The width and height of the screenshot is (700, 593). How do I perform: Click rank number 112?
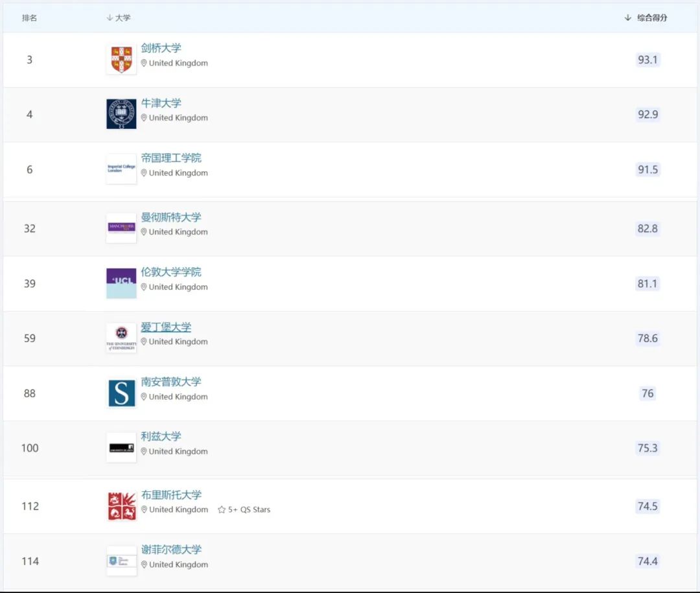(x=30, y=506)
